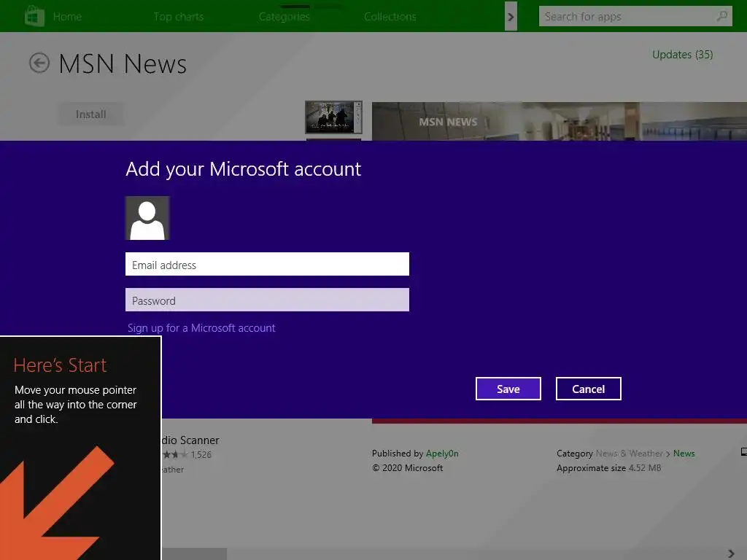Image resolution: width=747 pixels, height=560 pixels.
Task: Click the Scanner app's 1,526 star rating
Action: [187, 455]
